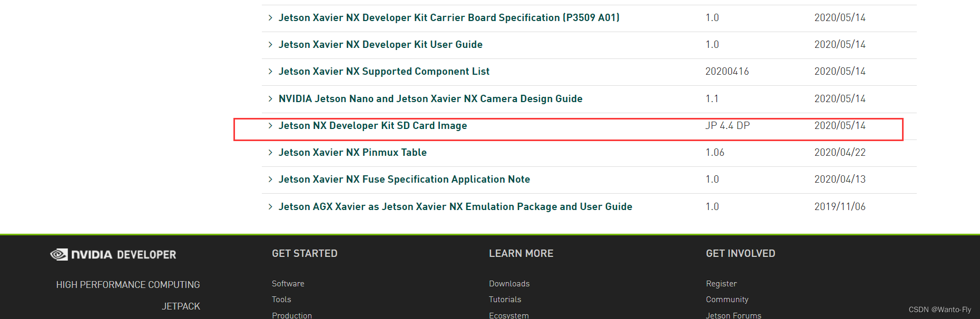Open the Production footer link
This screenshot has height=319, width=980.
(292, 315)
